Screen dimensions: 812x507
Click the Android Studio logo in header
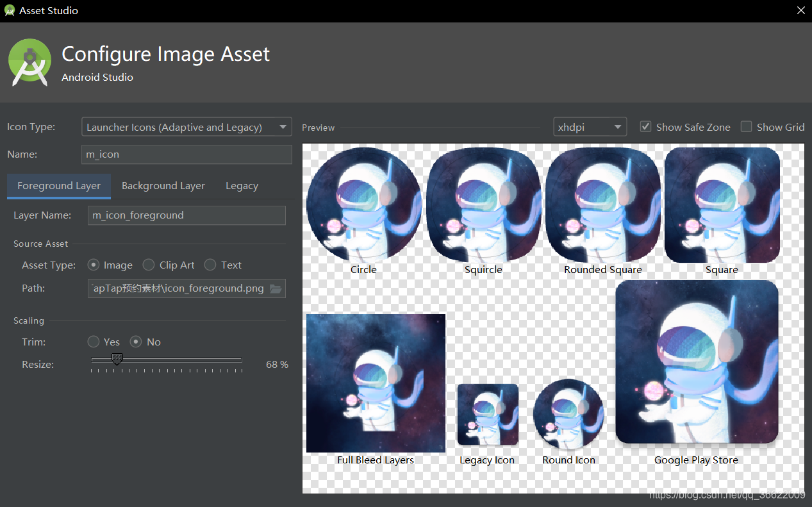tap(30, 62)
